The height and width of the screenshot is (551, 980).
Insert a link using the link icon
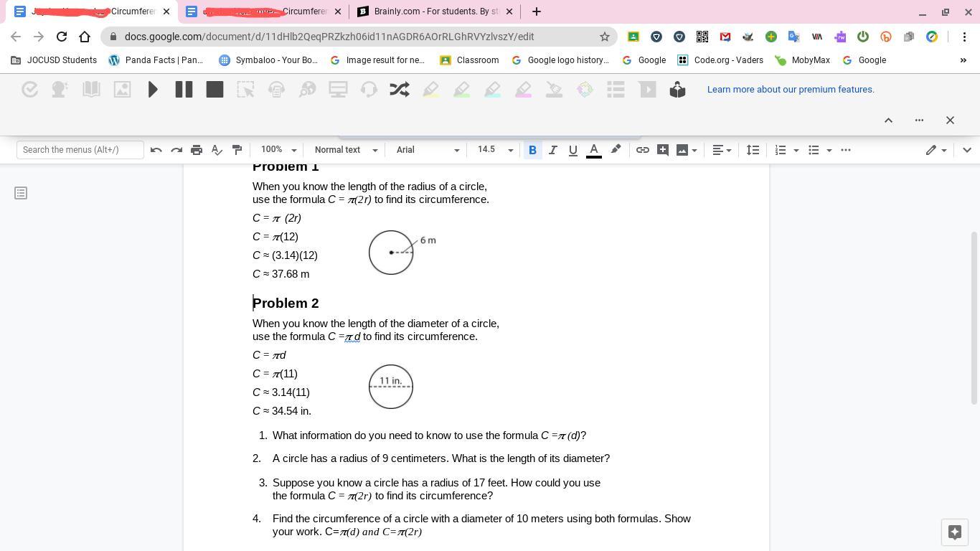(643, 150)
